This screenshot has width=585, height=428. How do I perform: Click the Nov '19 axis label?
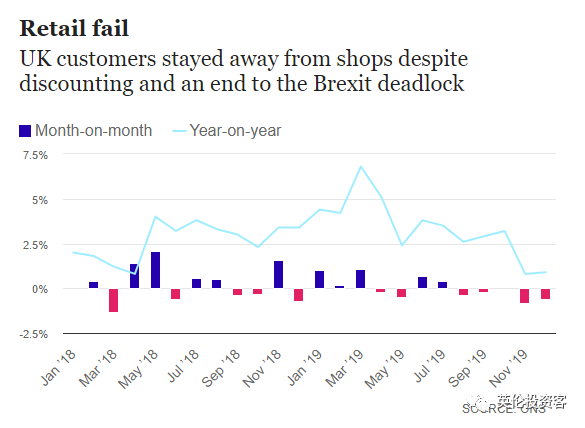coord(508,368)
